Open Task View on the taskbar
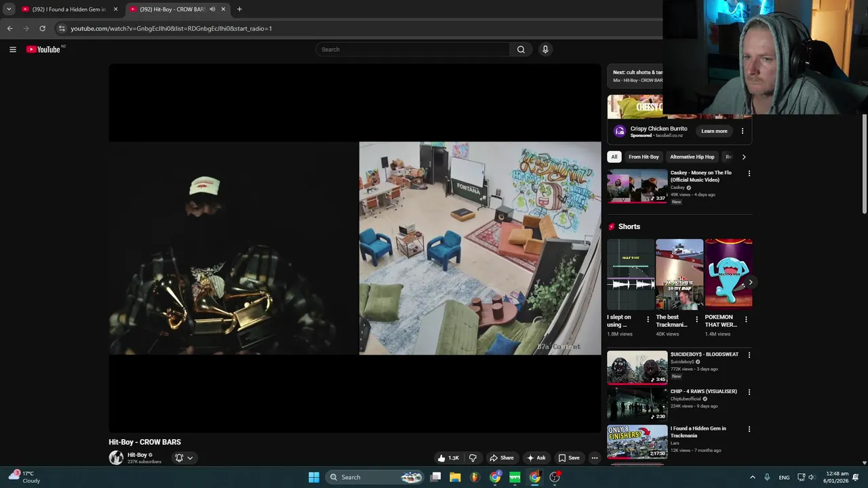The image size is (868, 488). (436, 477)
